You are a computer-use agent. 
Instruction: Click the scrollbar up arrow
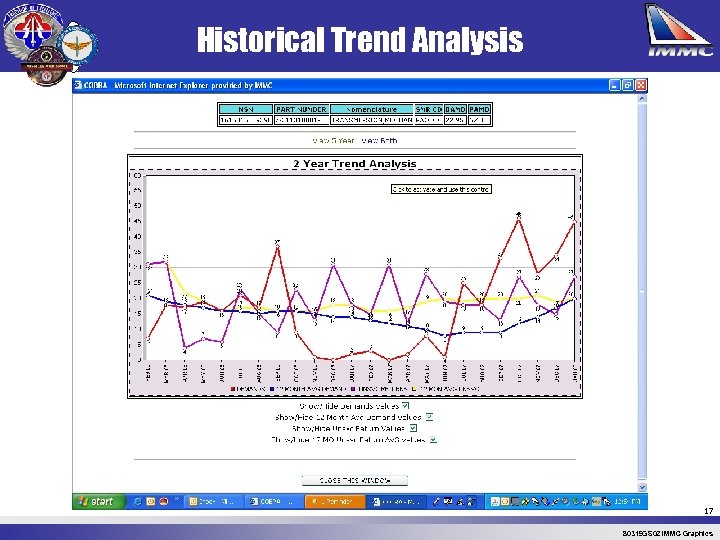tap(642, 98)
